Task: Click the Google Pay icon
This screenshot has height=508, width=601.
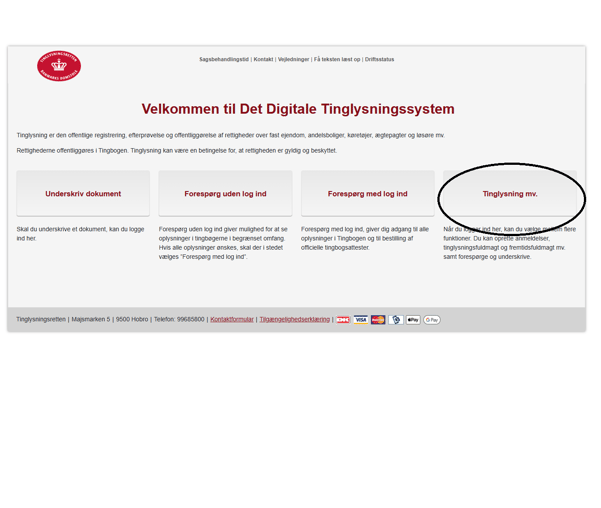Action: (x=432, y=320)
